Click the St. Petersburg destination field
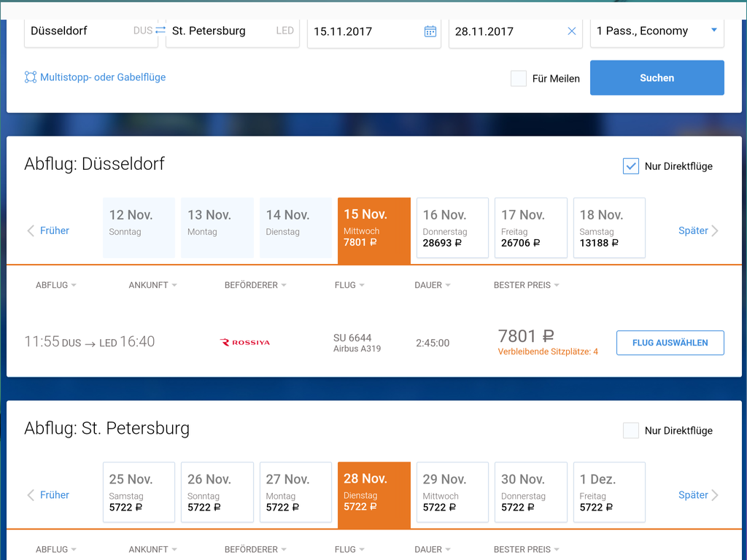This screenshot has width=747, height=560. [x=233, y=31]
